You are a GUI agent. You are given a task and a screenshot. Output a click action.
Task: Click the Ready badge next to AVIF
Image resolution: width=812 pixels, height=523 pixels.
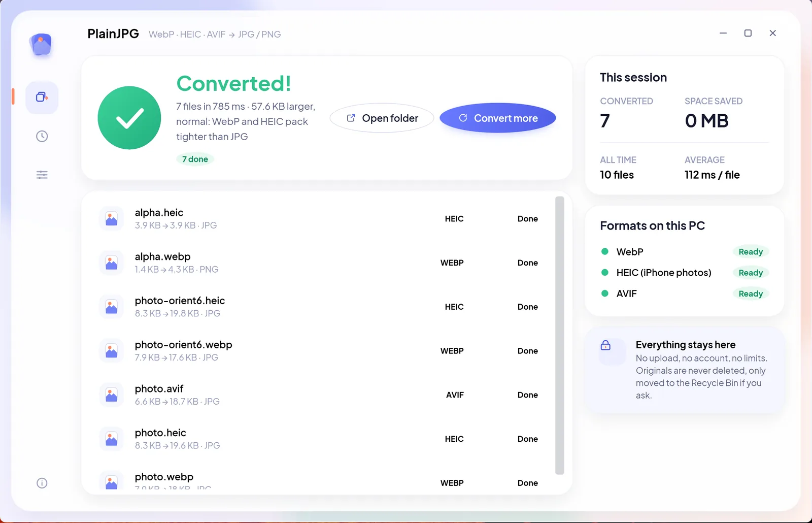pos(751,293)
